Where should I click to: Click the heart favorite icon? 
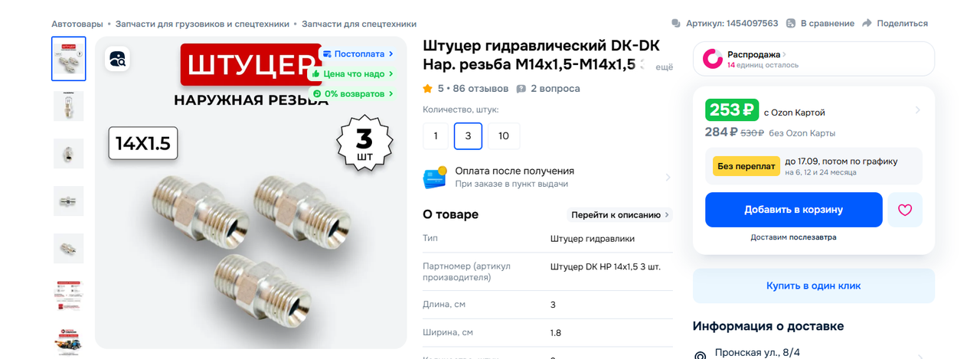(x=905, y=210)
